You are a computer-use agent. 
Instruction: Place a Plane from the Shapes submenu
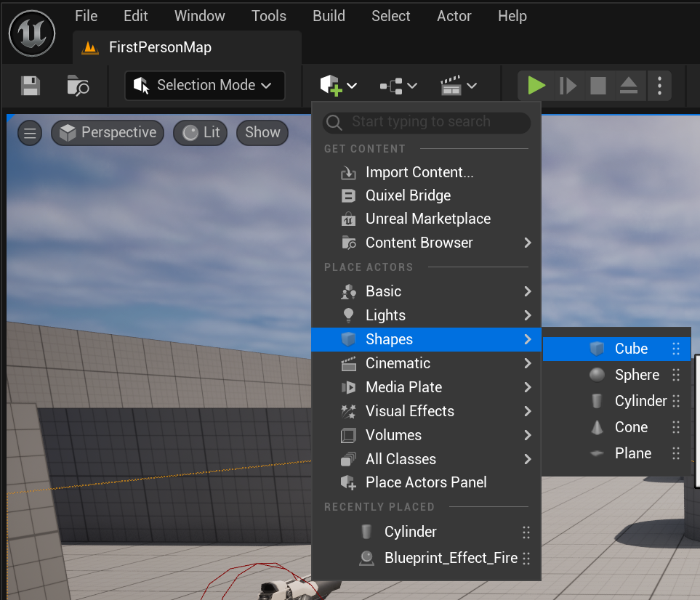click(x=616, y=453)
